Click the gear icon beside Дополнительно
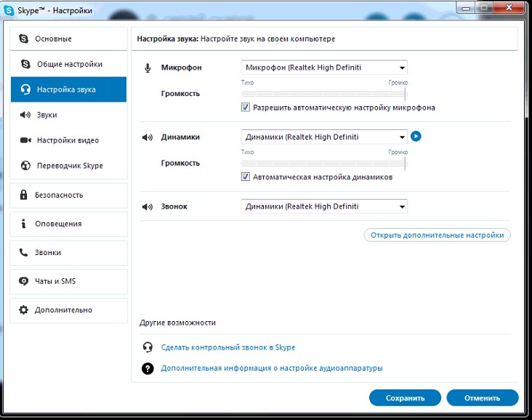 (23, 310)
